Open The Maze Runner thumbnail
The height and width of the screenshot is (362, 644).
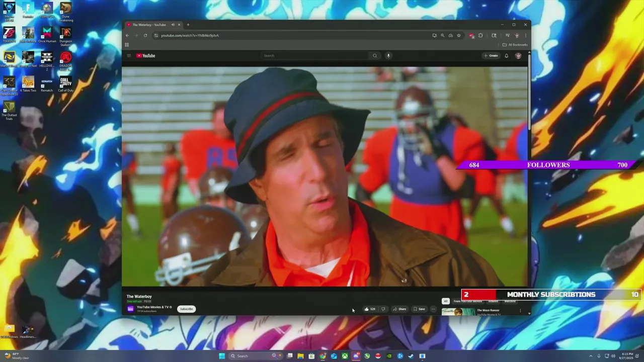(x=458, y=312)
